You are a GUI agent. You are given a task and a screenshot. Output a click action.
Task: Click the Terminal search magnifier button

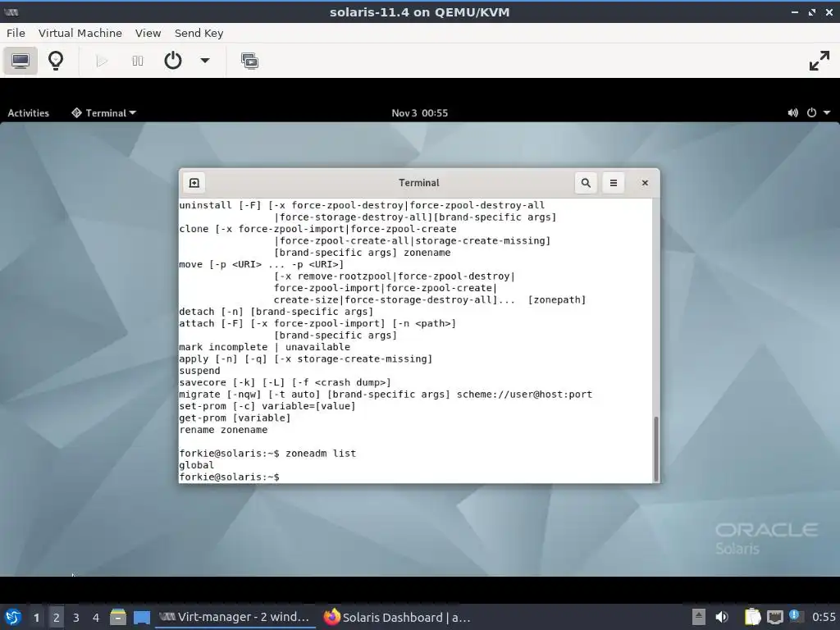(586, 183)
